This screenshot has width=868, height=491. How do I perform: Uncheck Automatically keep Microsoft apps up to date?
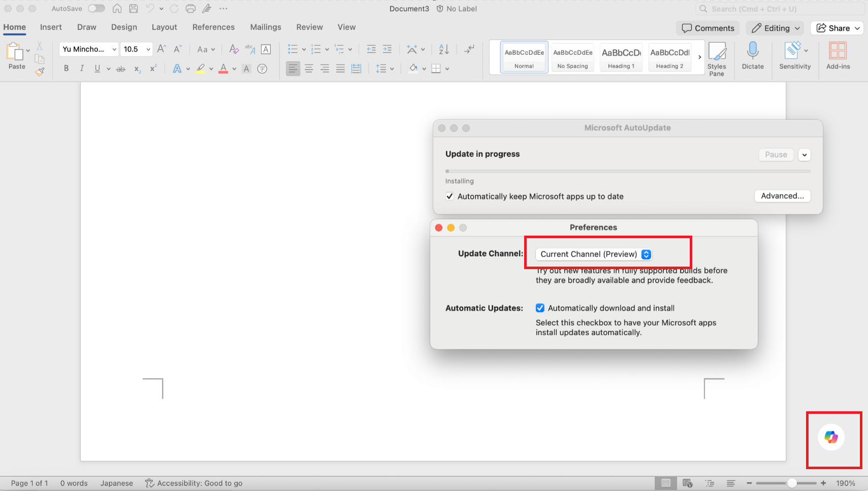[x=449, y=197]
